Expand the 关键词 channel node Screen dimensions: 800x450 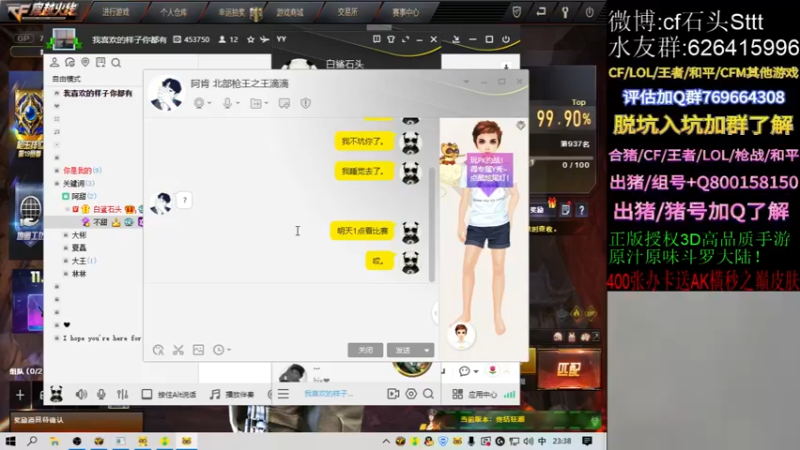pos(57,184)
